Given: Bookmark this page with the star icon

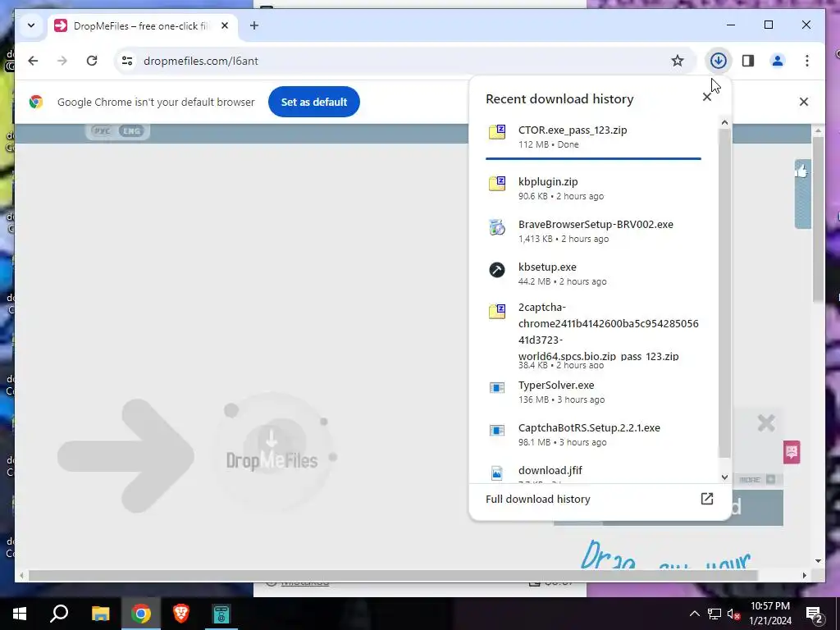Looking at the screenshot, I should click(x=677, y=61).
